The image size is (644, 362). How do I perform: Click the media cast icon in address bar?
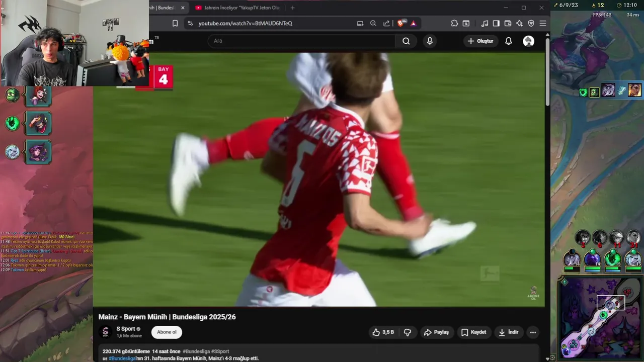click(x=360, y=23)
